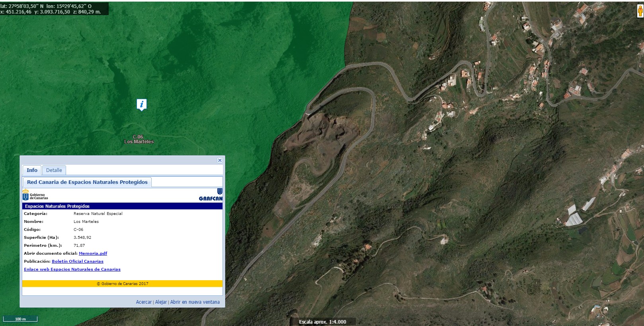Click the blue info marker on the map

click(142, 104)
